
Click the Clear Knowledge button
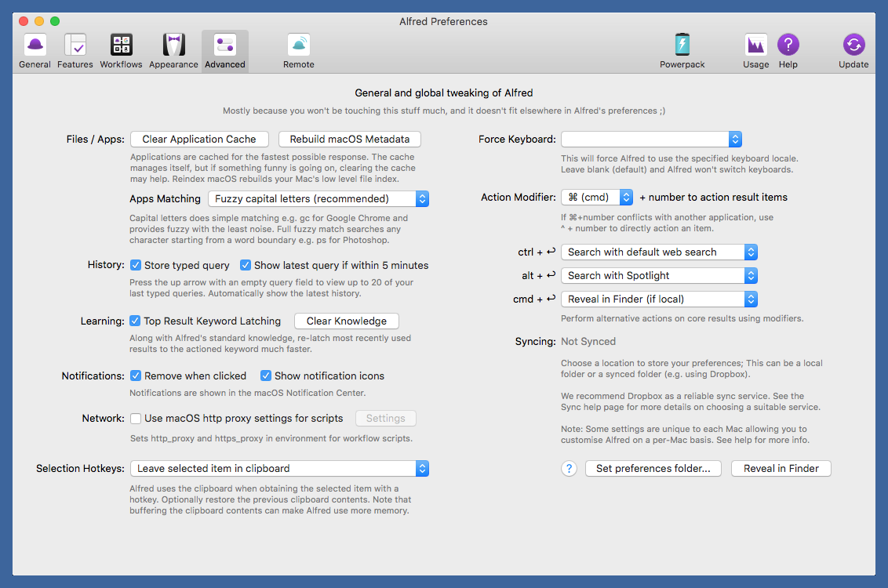[347, 321]
